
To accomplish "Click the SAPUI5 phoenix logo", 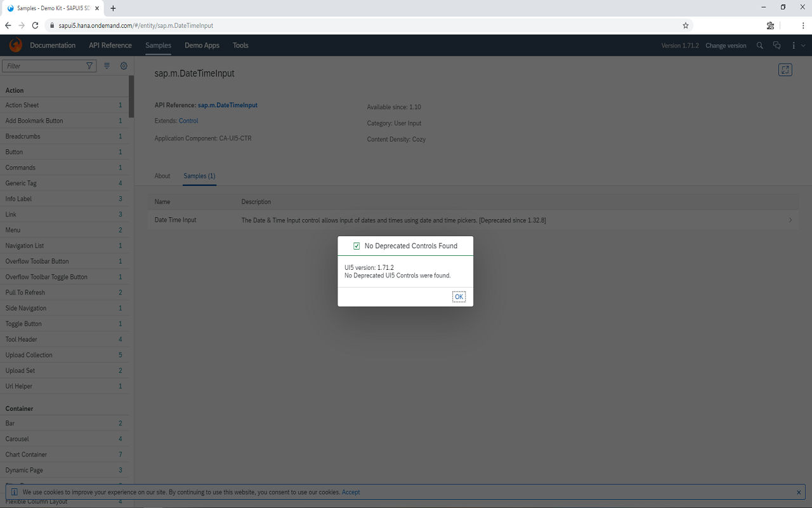I will [x=15, y=45].
